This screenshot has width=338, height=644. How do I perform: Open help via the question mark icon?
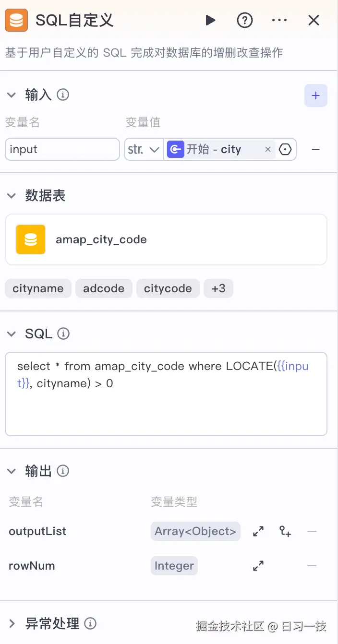(245, 20)
